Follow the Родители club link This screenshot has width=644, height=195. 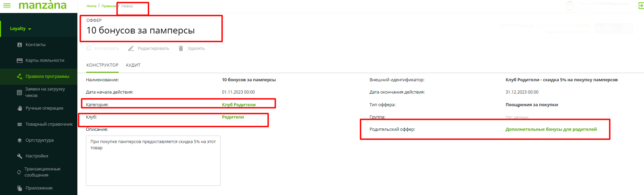click(233, 117)
